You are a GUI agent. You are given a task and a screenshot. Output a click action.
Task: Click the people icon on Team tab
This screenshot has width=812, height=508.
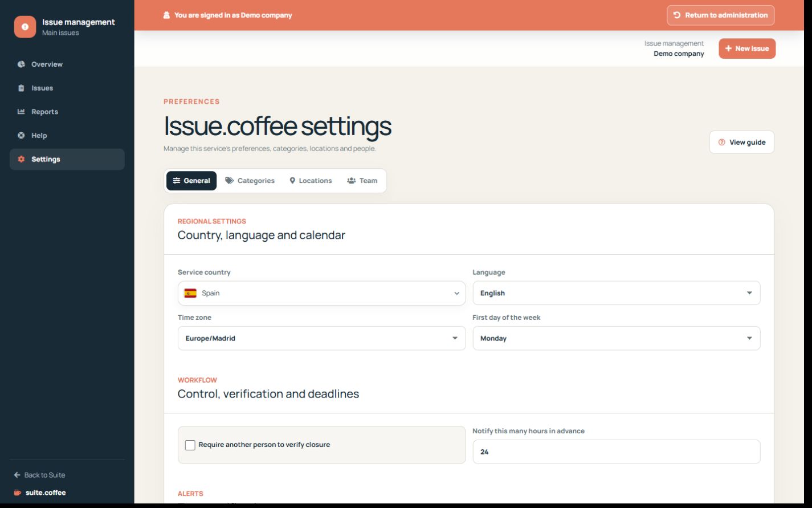[x=351, y=181]
